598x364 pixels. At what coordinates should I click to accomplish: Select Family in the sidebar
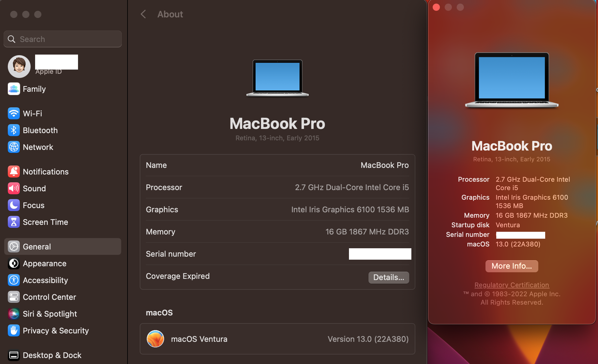(34, 89)
